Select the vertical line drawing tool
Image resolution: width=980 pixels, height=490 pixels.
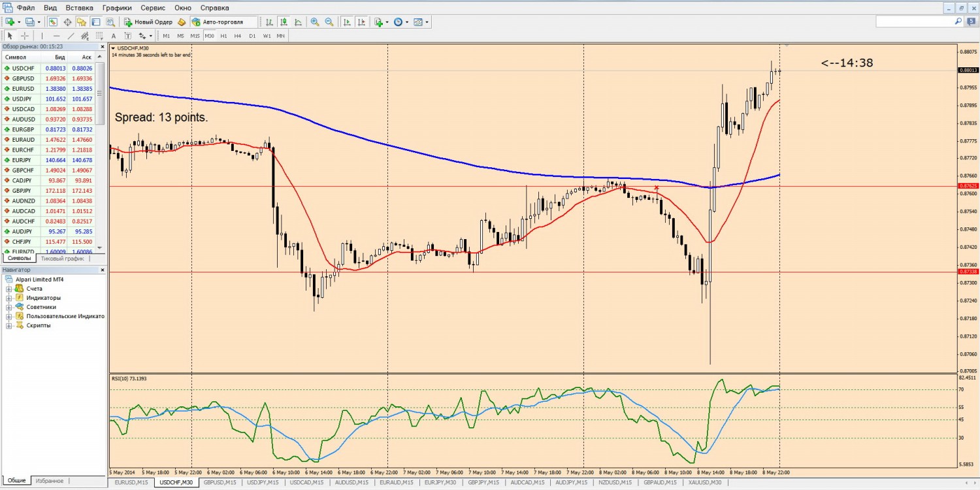click(42, 36)
